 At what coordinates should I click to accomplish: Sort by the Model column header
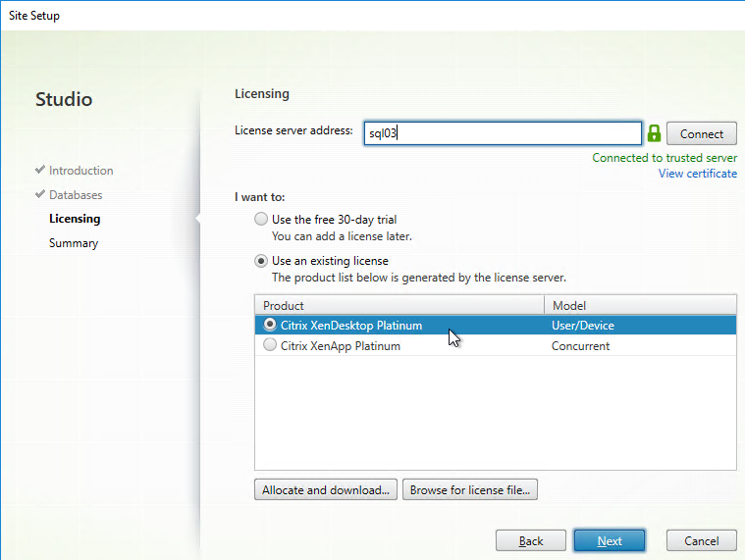click(x=640, y=305)
